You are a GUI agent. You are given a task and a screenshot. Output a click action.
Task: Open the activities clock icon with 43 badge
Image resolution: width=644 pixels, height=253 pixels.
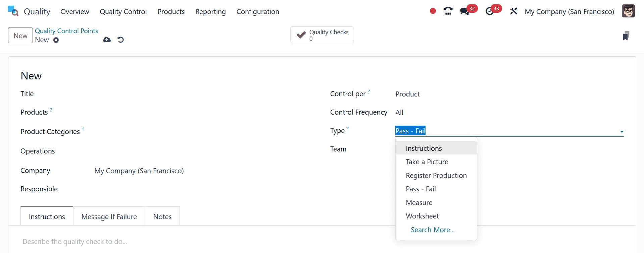[490, 11]
